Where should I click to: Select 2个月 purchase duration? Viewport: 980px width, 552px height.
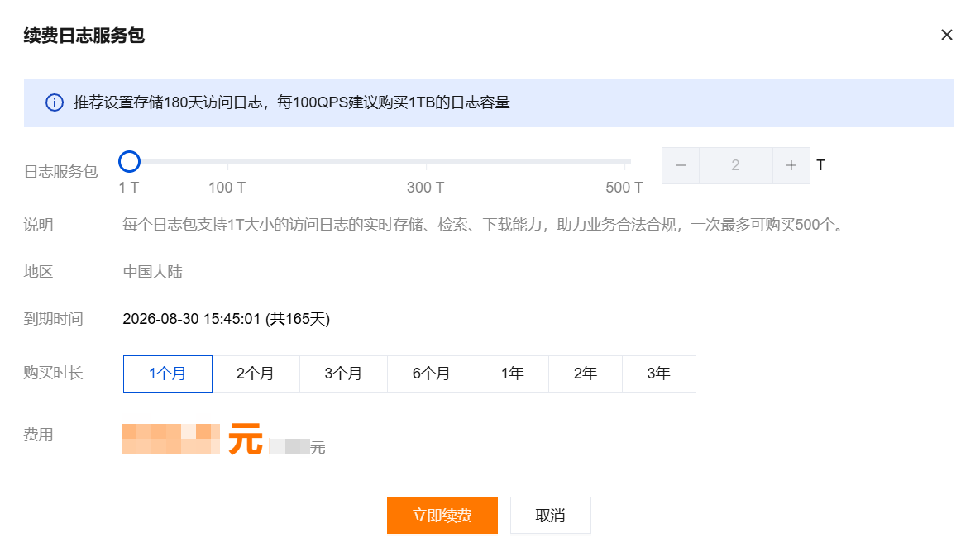256,374
